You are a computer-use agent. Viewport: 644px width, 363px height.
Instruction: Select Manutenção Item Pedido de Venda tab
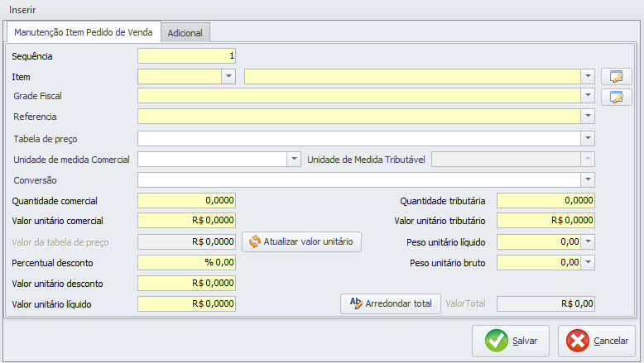click(x=83, y=32)
